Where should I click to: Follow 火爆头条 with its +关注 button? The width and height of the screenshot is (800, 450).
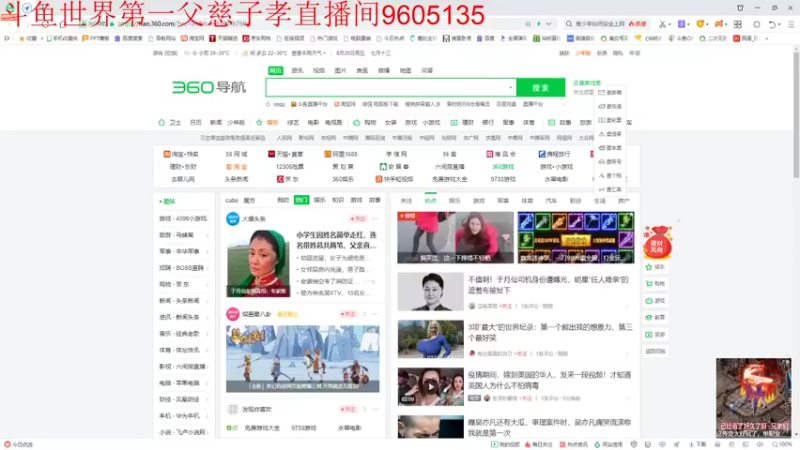point(358,218)
